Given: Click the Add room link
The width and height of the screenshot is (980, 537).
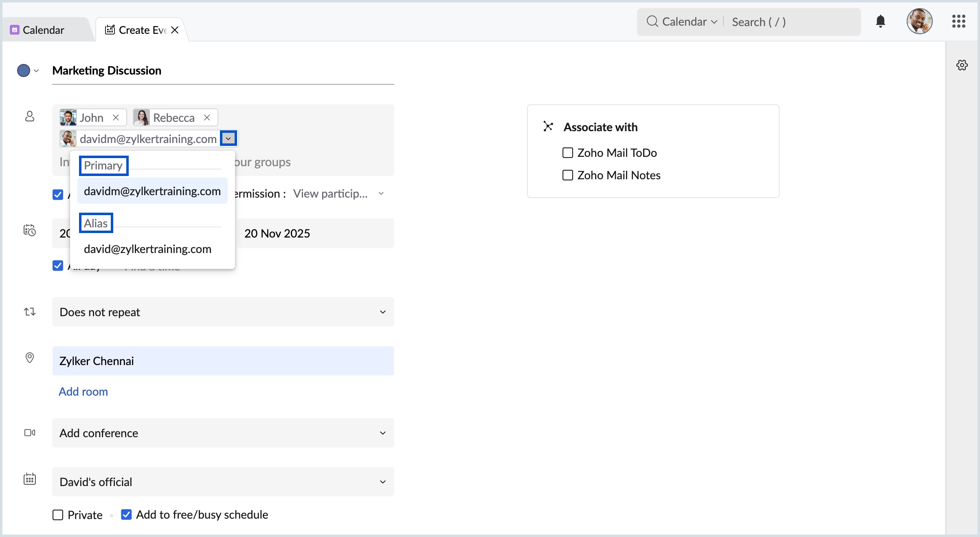Looking at the screenshot, I should pyautogui.click(x=83, y=392).
